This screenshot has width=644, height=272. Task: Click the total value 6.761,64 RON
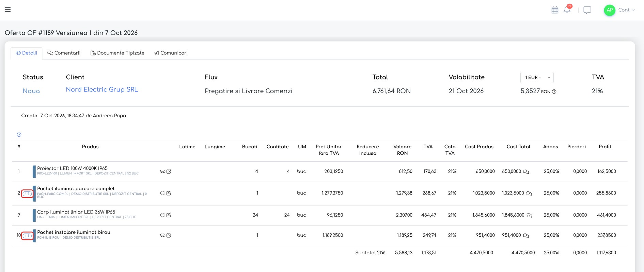click(392, 91)
